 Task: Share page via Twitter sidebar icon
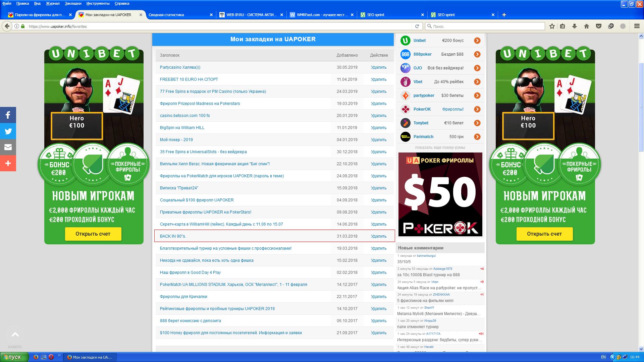[8, 131]
